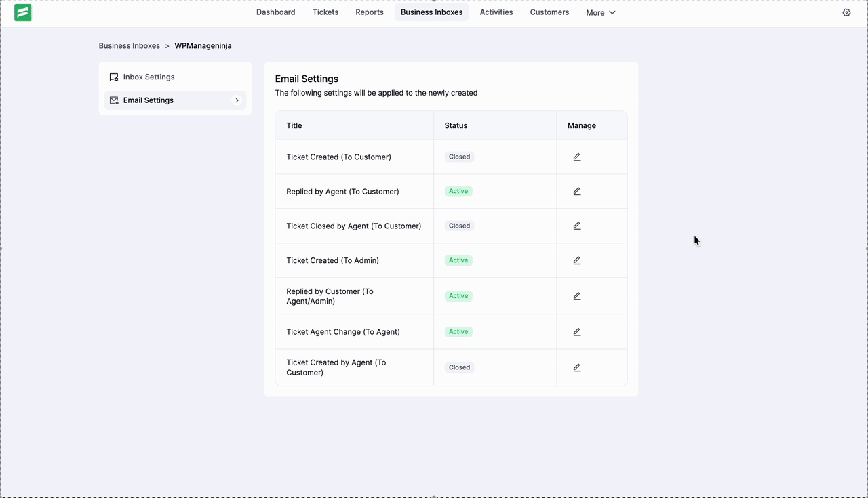Screen dimensions: 868x498
Task: Edit the Ticket Created (To Admin) notification
Action: tap(576, 260)
